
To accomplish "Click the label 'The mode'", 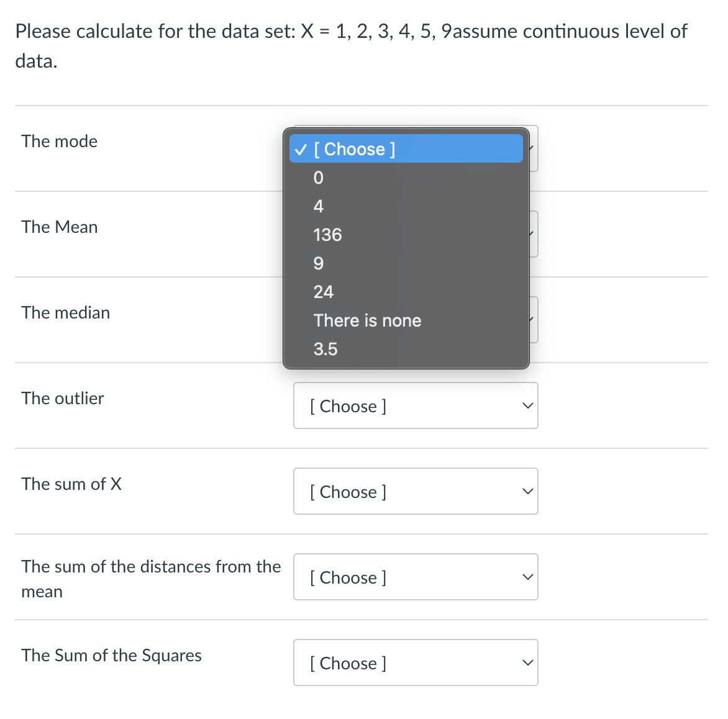I will point(59,142).
